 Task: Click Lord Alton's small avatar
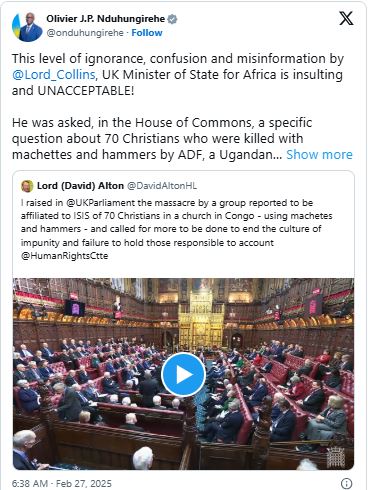click(x=27, y=186)
